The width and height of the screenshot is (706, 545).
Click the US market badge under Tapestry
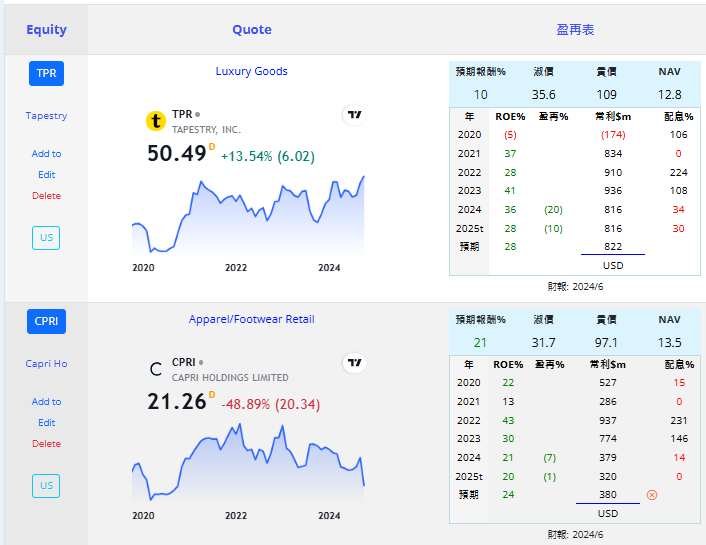coord(46,238)
